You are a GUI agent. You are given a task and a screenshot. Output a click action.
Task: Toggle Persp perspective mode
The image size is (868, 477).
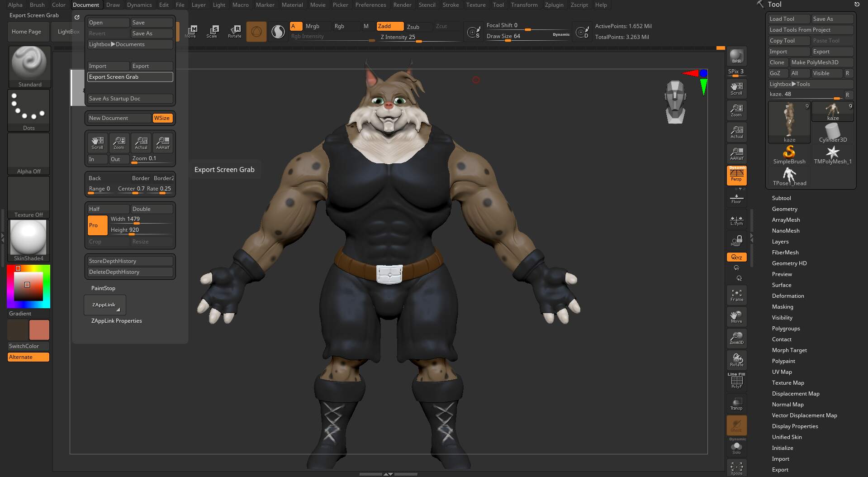click(736, 176)
